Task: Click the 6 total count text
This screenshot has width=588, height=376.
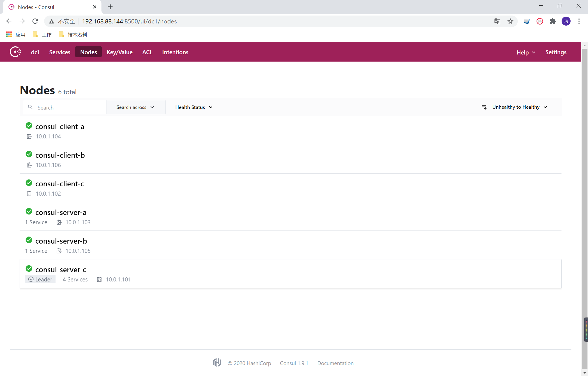Action: [x=67, y=92]
